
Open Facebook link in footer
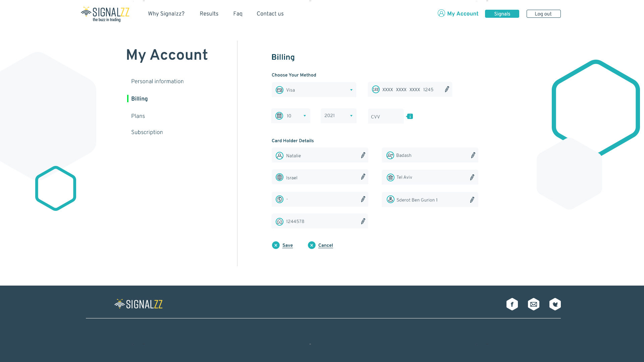[x=512, y=304]
